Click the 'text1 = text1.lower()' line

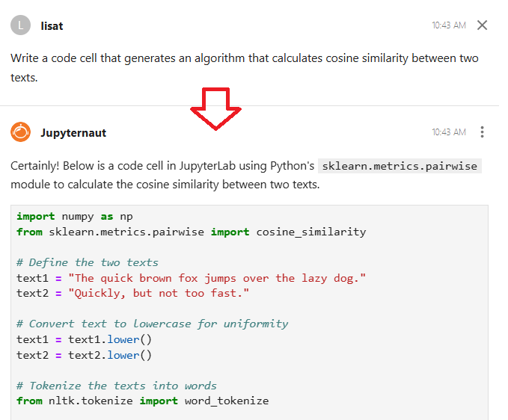click(x=85, y=339)
